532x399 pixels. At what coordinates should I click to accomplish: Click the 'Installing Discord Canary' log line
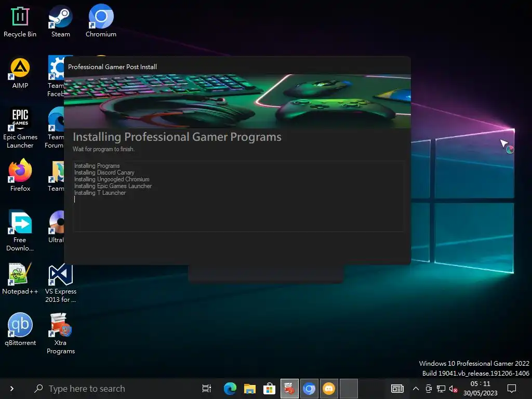click(x=104, y=172)
